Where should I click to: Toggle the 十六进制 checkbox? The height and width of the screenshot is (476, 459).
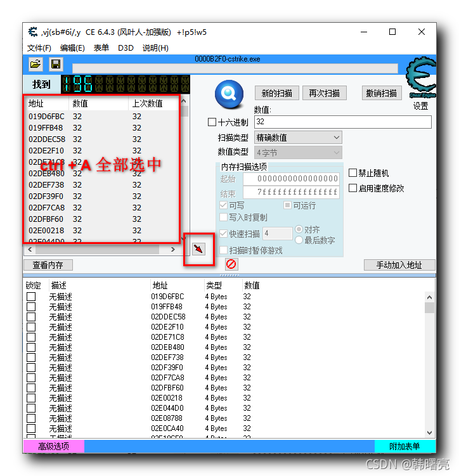coord(212,122)
